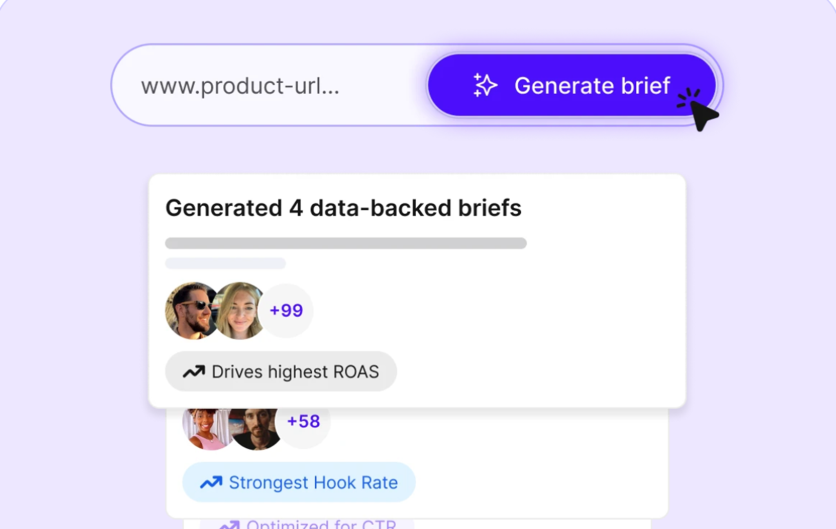
Task: Open the blonde woman avatar
Action: click(x=241, y=310)
